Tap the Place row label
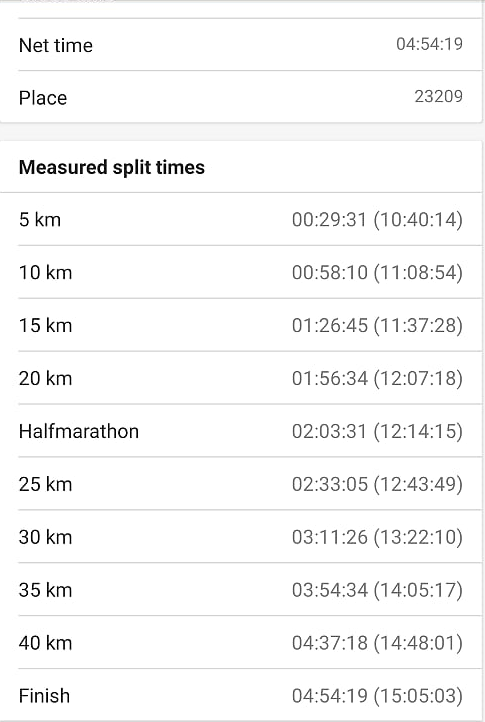This screenshot has width=485, height=722. (x=43, y=98)
